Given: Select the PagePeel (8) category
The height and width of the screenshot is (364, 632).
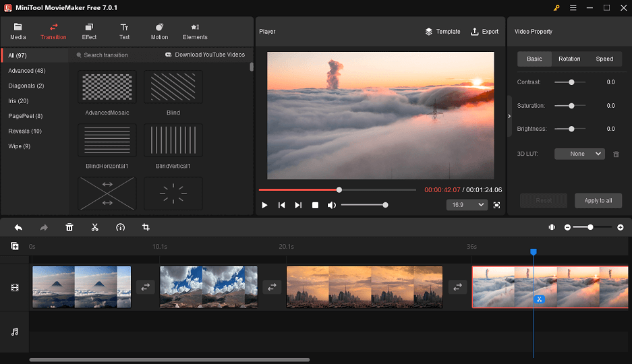Looking at the screenshot, I should [26, 116].
